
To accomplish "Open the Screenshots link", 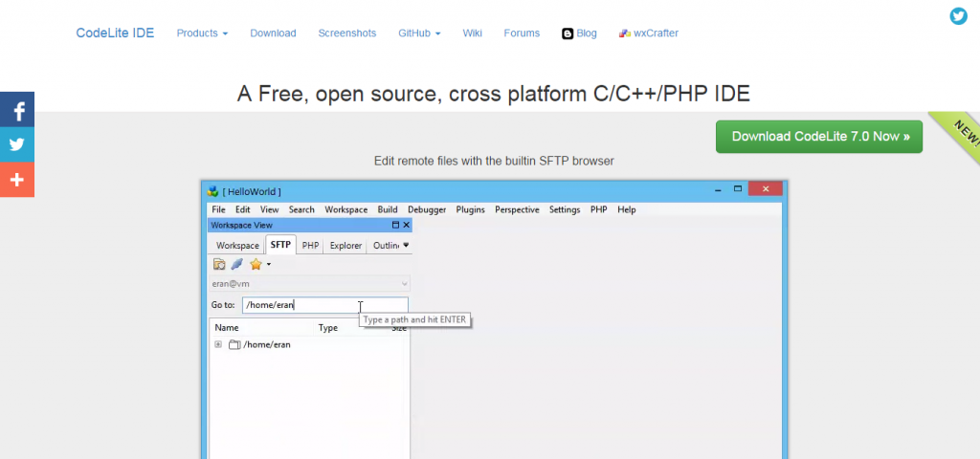I will coord(346,33).
